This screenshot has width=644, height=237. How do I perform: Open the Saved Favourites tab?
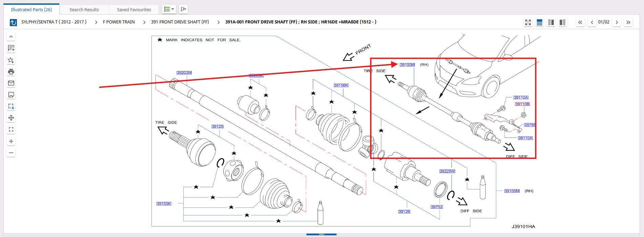click(x=134, y=10)
